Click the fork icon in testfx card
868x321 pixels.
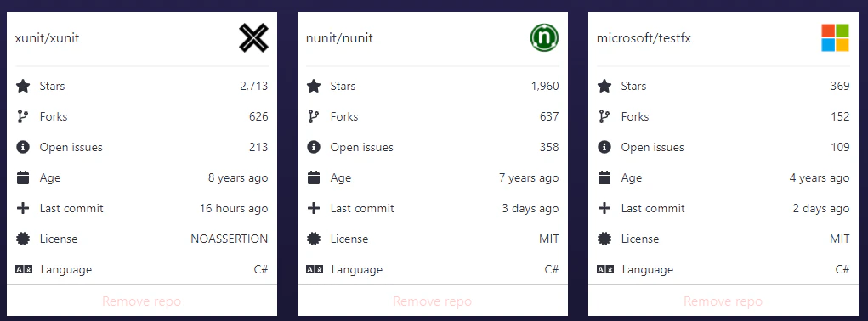click(604, 116)
